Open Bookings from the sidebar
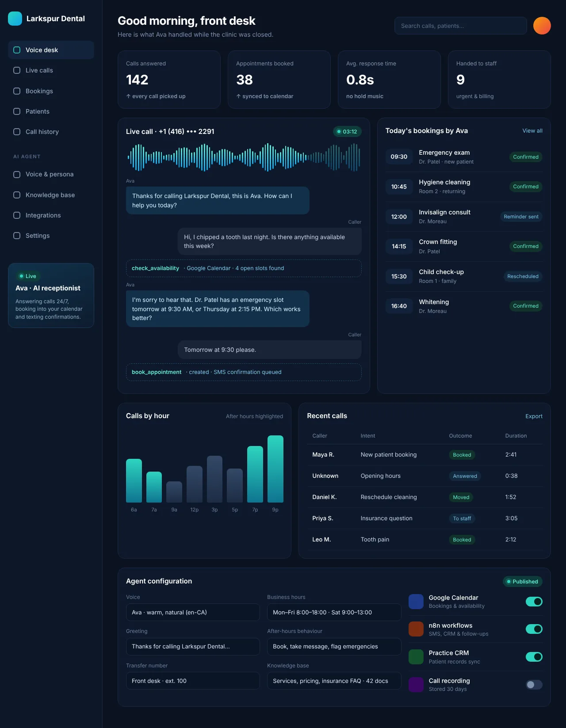 [51, 91]
